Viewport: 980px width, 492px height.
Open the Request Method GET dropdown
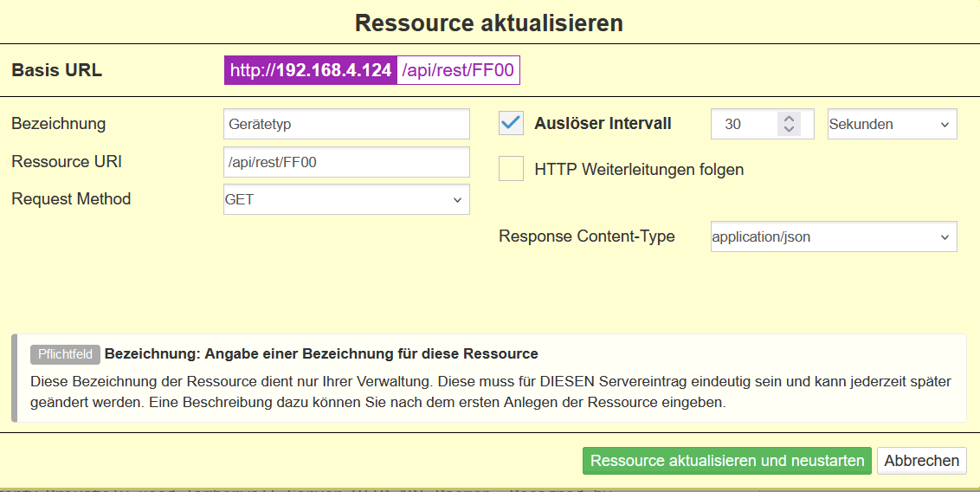coord(346,199)
